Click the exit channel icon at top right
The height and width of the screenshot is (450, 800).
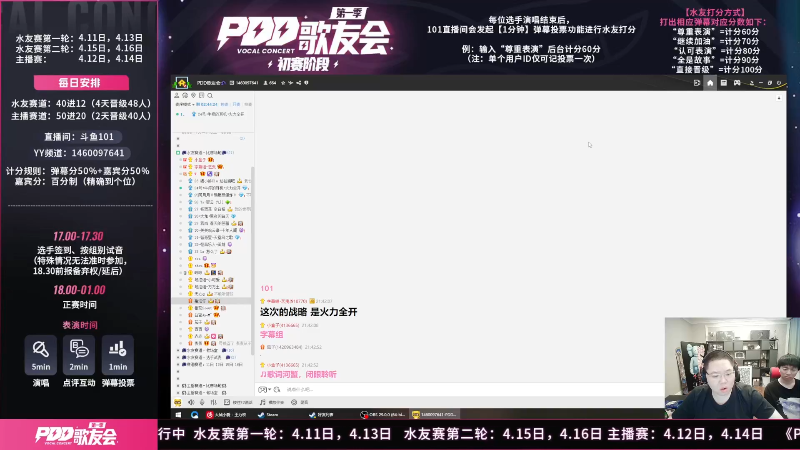[x=697, y=83]
